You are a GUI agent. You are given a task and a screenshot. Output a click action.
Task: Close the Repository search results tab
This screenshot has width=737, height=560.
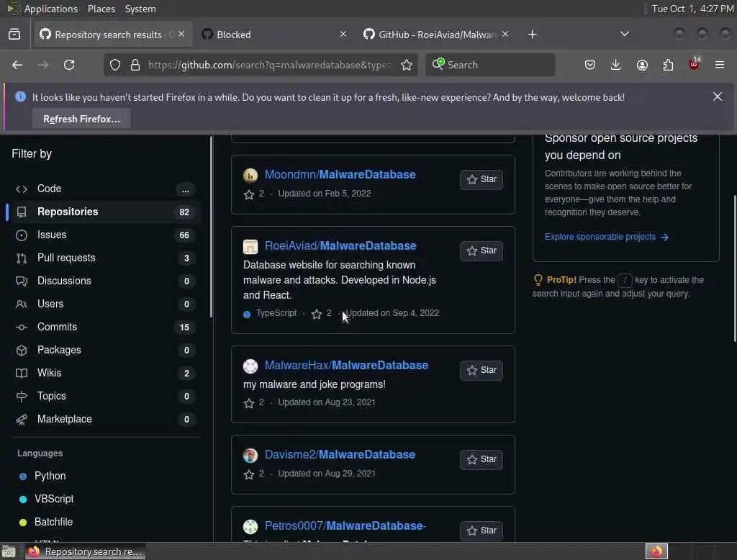(x=181, y=35)
